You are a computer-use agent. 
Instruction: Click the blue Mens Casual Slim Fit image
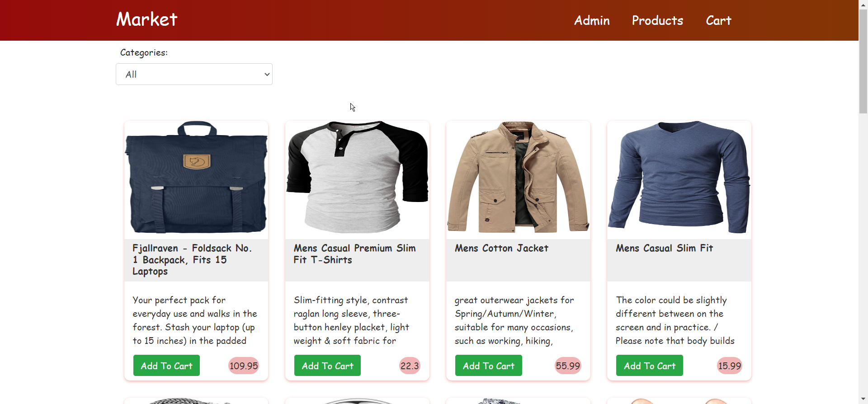(679, 178)
